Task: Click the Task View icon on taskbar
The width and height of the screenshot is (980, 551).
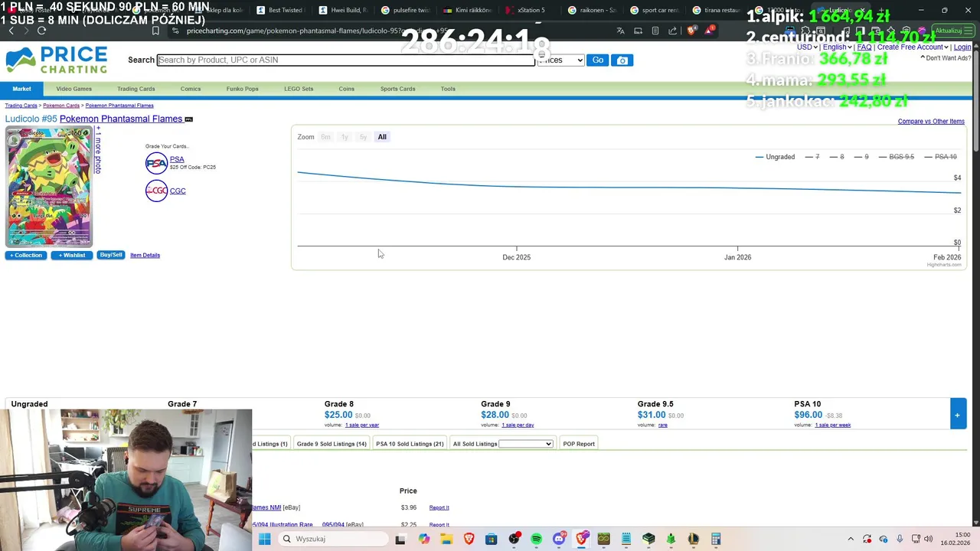Action: [400, 539]
